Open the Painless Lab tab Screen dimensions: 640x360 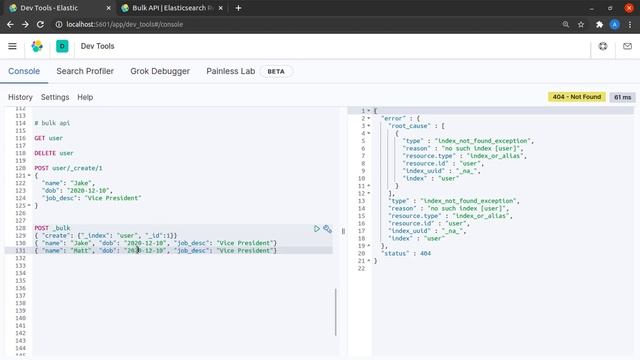tap(231, 71)
